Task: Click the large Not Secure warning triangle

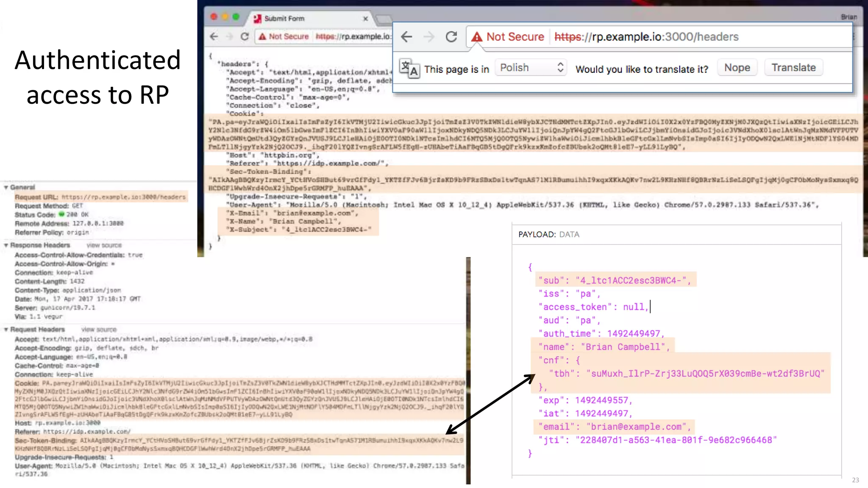Action: [477, 37]
